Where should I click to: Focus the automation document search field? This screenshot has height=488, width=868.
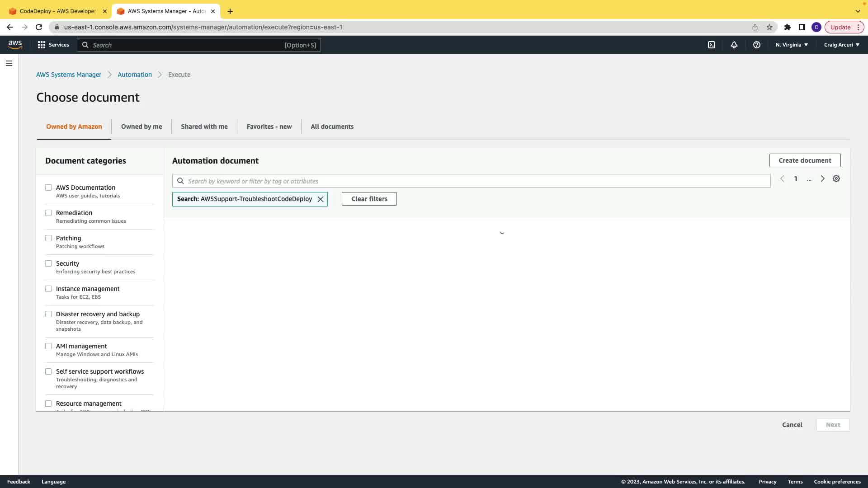471,181
